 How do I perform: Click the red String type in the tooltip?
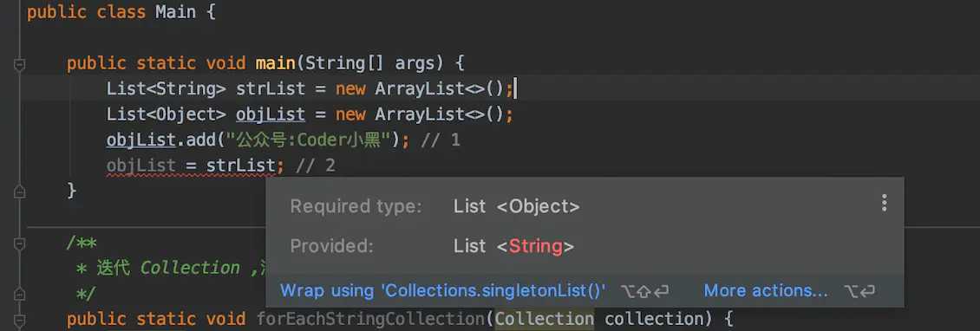(536, 246)
